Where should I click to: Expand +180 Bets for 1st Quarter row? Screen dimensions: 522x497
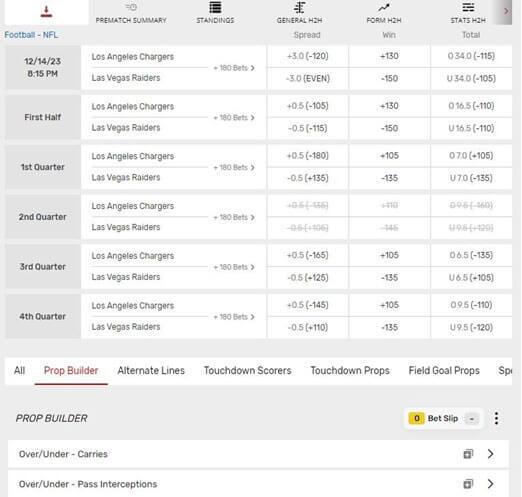click(234, 167)
